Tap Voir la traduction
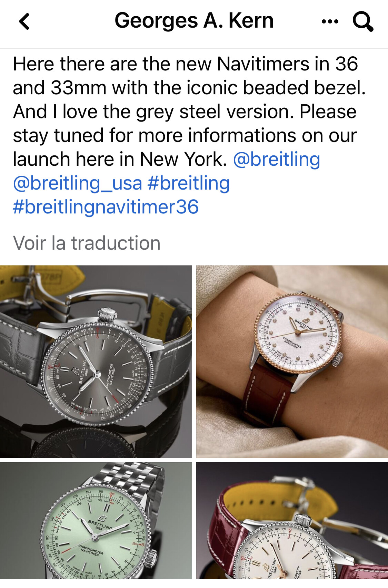The height and width of the screenshot is (588, 388). click(87, 243)
